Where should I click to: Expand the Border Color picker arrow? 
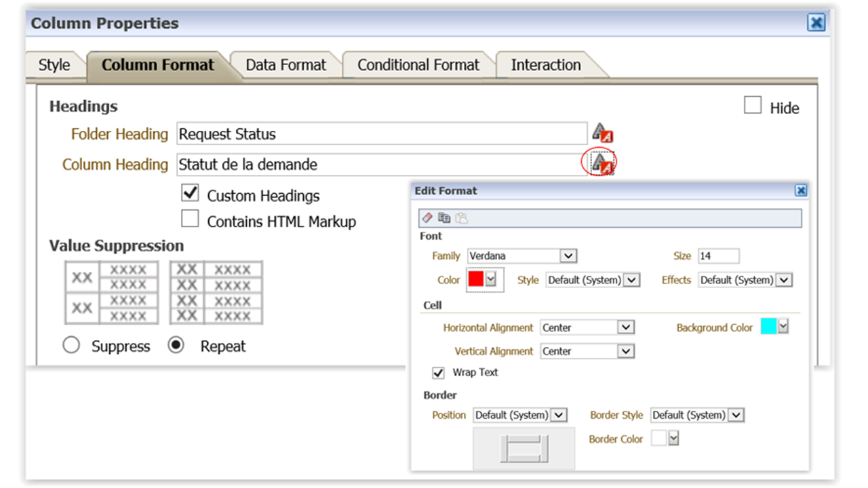pos(673,439)
